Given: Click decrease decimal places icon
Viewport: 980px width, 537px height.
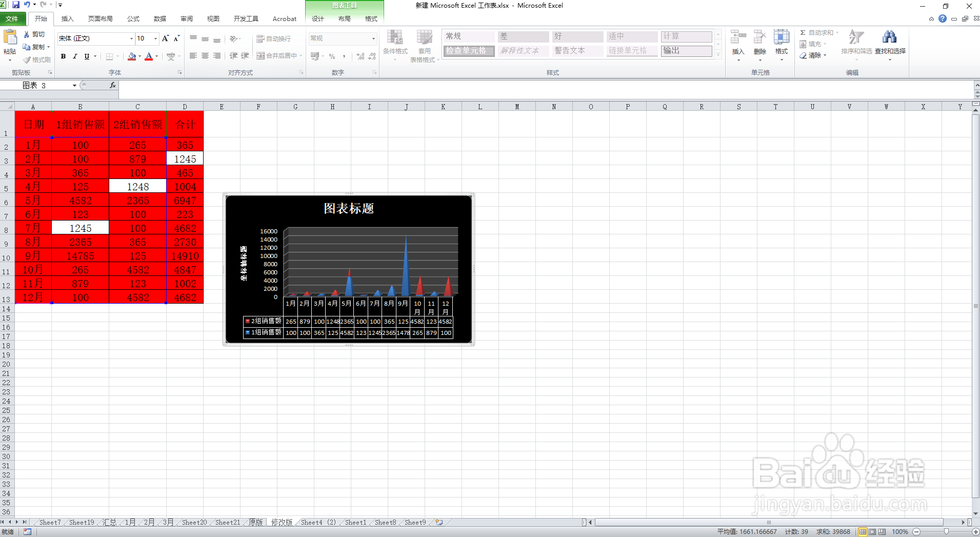Looking at the screenshot, I should click(372, 56).
